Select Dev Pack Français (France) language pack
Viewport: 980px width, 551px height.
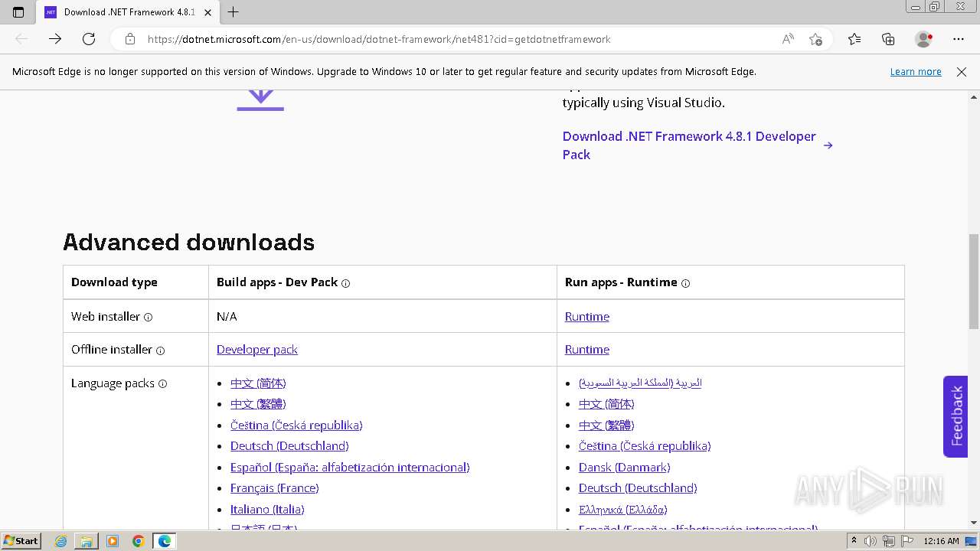coord(275,487)
